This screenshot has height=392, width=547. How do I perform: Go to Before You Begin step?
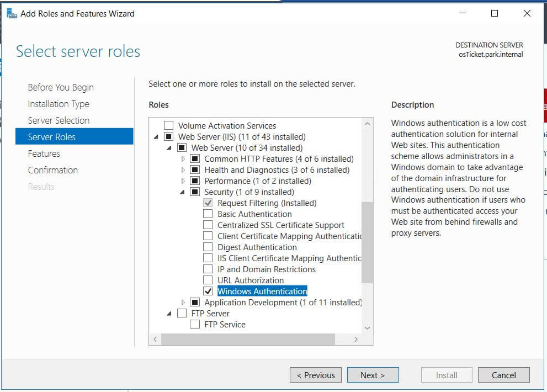click(x=61, y=87)
